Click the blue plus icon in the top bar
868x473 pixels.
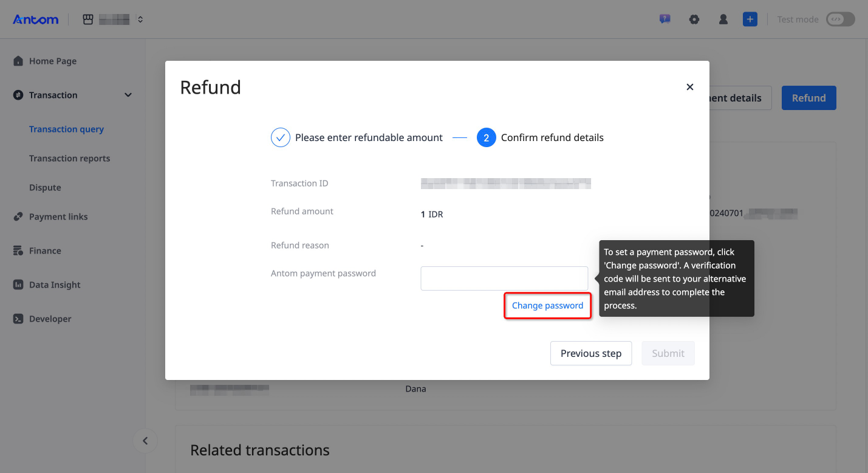pyautogui.click(x=750, y=19)
